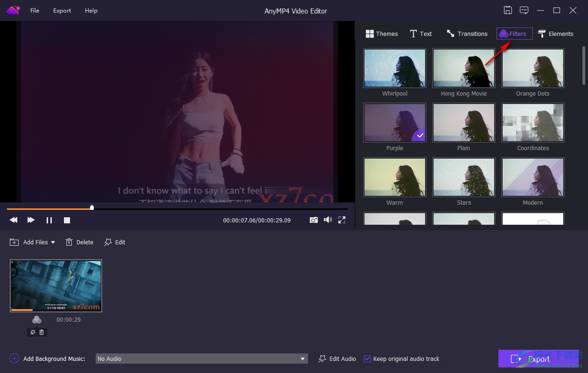The width and height of the screenshot is (588, 373).
Task: Click the Edit button in toolbar
Action: [115, 242]
